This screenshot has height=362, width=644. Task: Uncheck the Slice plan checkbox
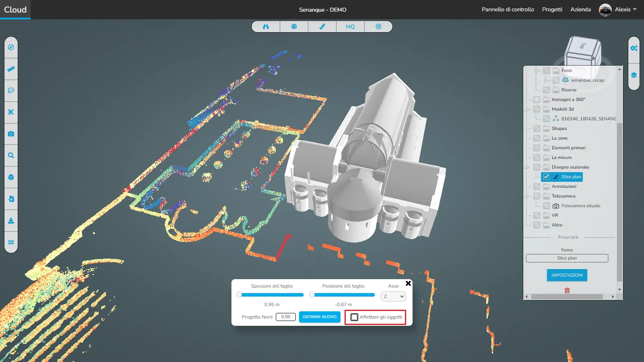coord(546,177)
